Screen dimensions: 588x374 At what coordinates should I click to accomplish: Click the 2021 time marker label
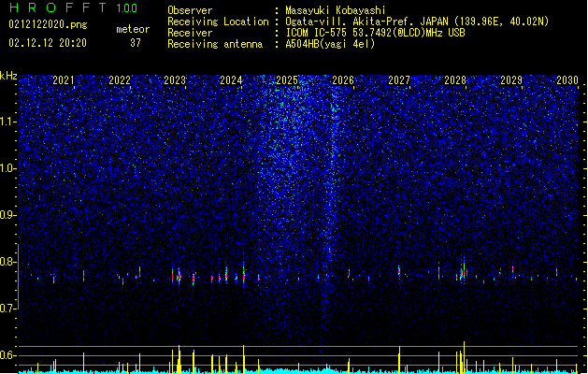64,79
